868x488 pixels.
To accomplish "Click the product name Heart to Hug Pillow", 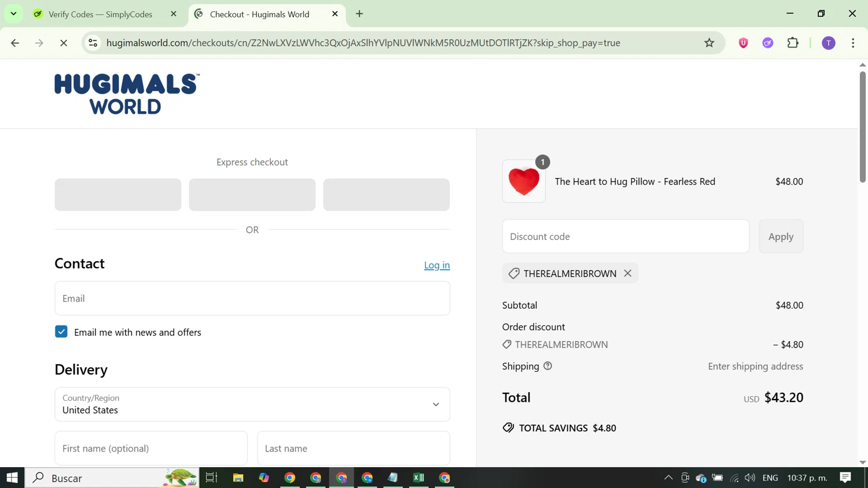I will [x=635, y=182].
